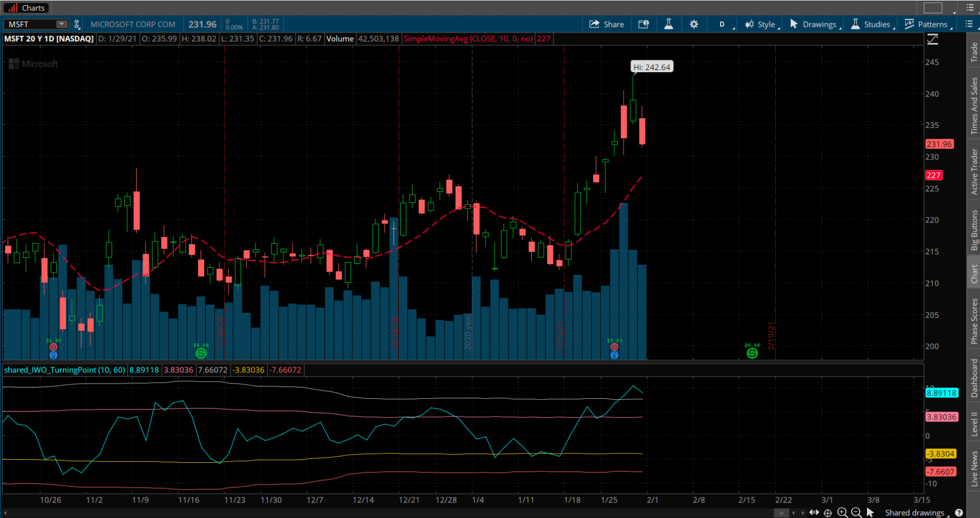This screenshot has width=980, height=518.
Task: Click the MSFT 20 Y 1D [NASDAQ] title
Action: [49, 39]
